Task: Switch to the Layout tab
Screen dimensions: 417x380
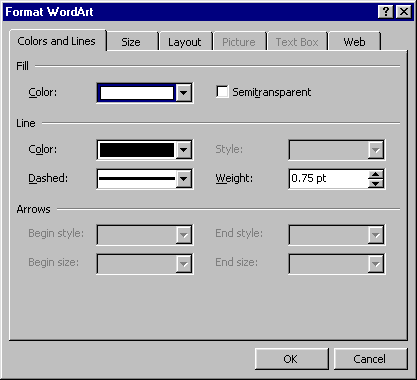Action: tap(184, 42)
